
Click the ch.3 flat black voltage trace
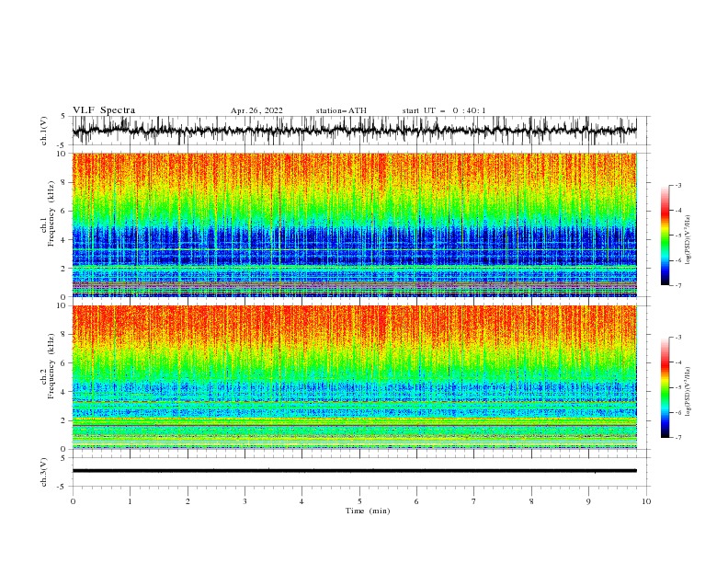tap(354, 471)
